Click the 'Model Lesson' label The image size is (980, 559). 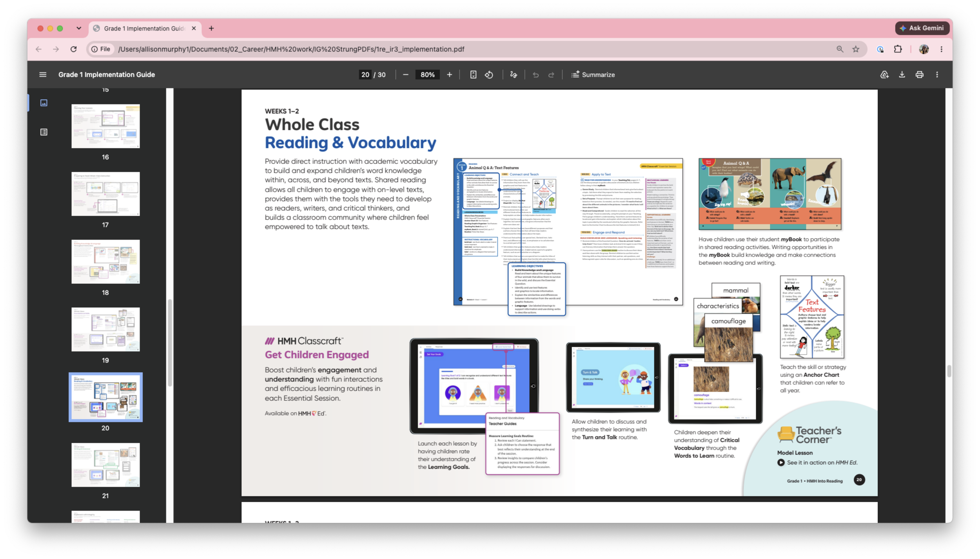pos(795,453)
